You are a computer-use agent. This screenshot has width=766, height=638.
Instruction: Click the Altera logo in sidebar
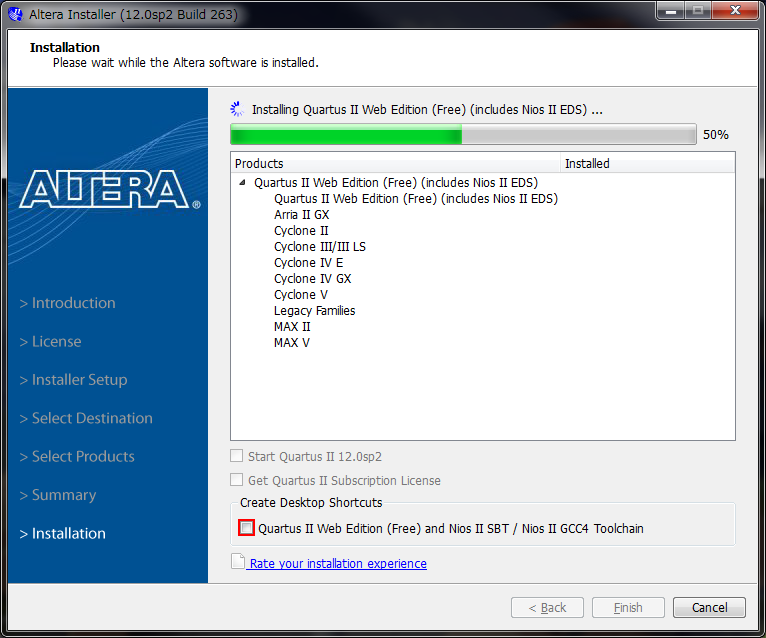[109, 189]
